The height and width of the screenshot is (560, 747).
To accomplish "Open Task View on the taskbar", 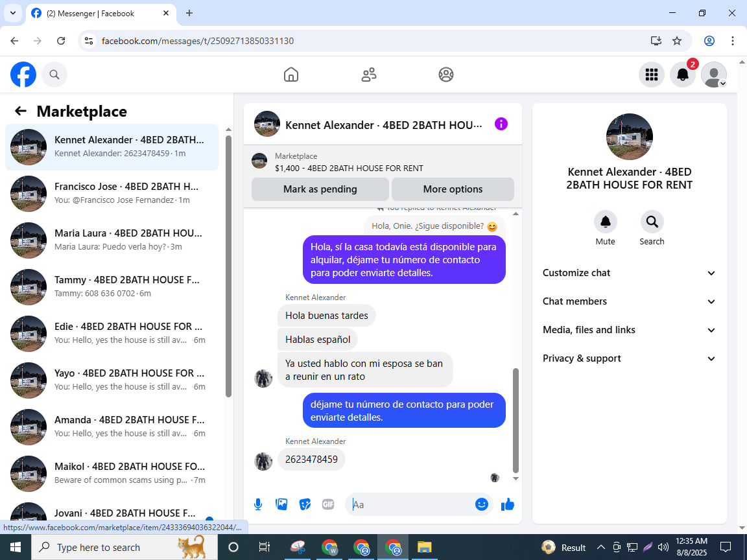I will [x=265, y=547].
